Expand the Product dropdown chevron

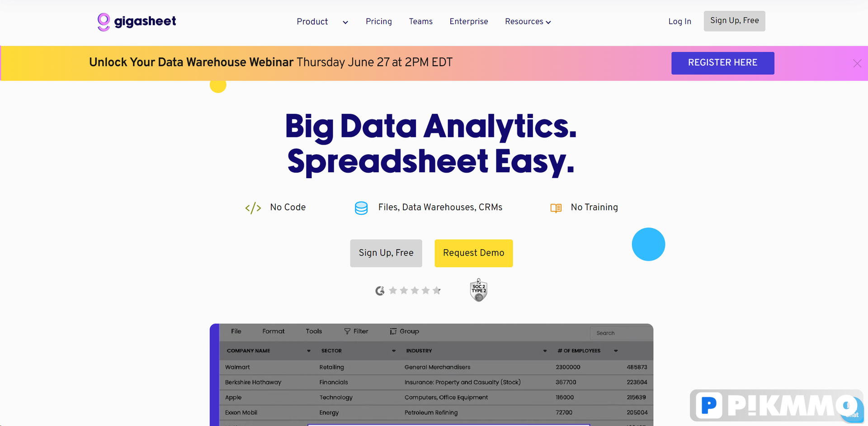pos(345,22)
